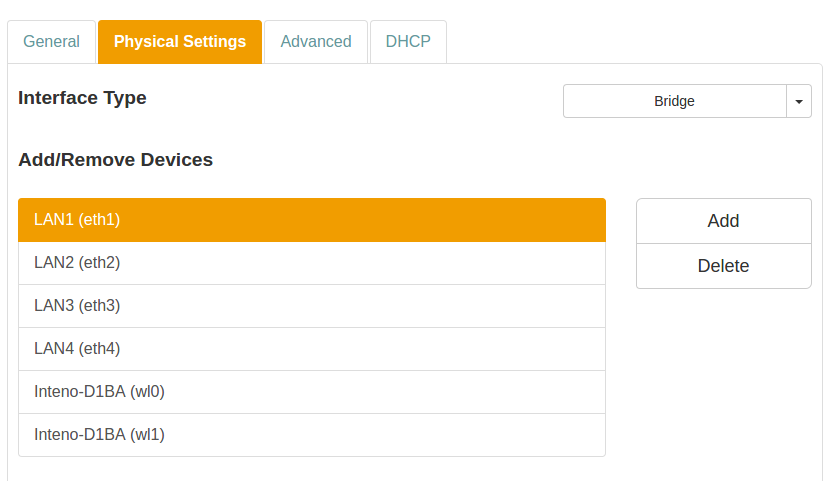Viewport: 827px width, 481px height.
Task: Choose LAN3 (eth3) from the list
Action: [x=311, y=306]
